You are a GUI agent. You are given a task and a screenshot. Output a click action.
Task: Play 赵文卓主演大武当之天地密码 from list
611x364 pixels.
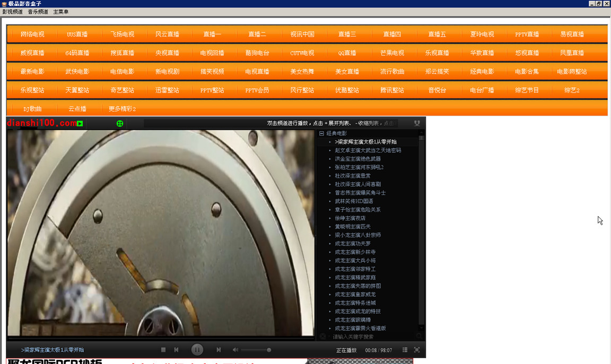click(x=368, y=150)
